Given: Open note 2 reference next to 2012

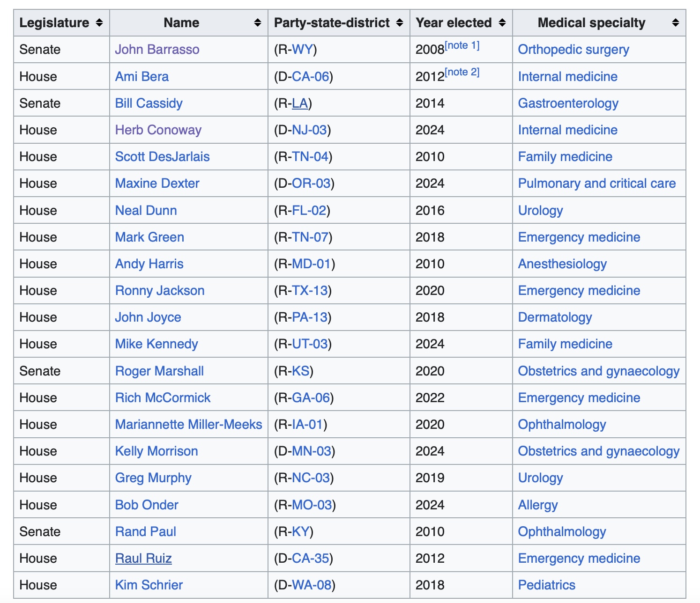Looking at the screenshot, I should pos(462,72).
